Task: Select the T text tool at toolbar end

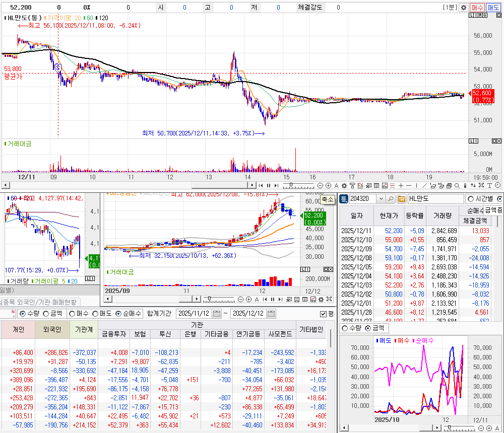Action: pos(489,186)
